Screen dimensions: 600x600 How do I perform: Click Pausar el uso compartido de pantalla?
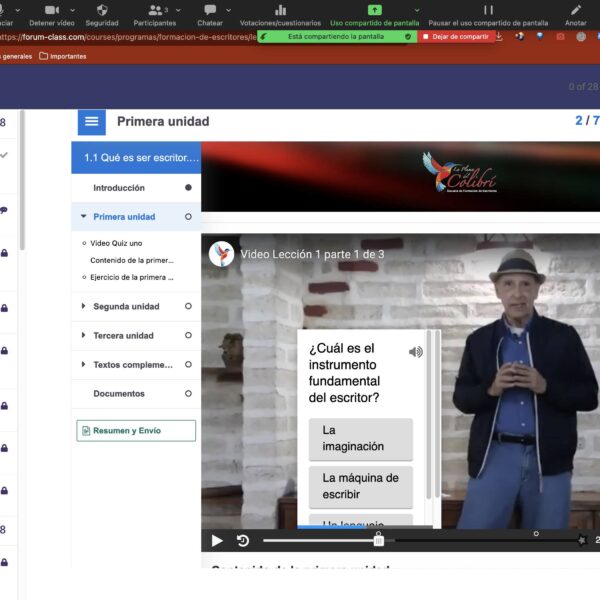coord(488,10)
